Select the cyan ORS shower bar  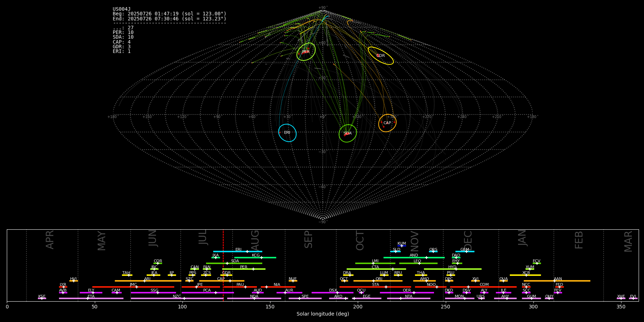tap(433, 252)
